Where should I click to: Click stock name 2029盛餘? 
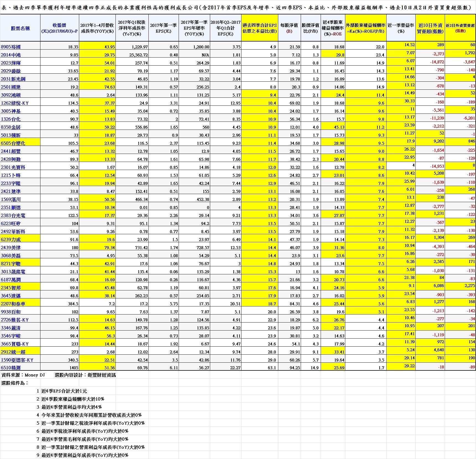[11, 71]
